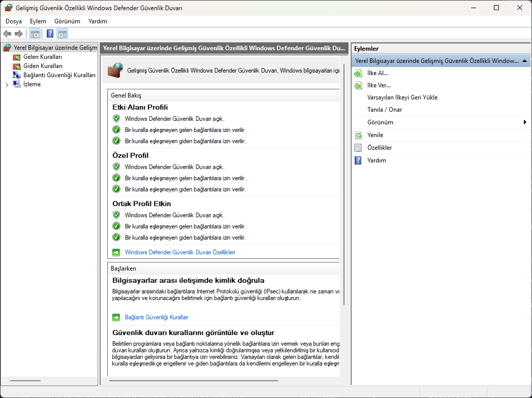532x398 pixels.
Task: Open the Görünüm submenu arrow in actions
Action: (x=525, y=122)
